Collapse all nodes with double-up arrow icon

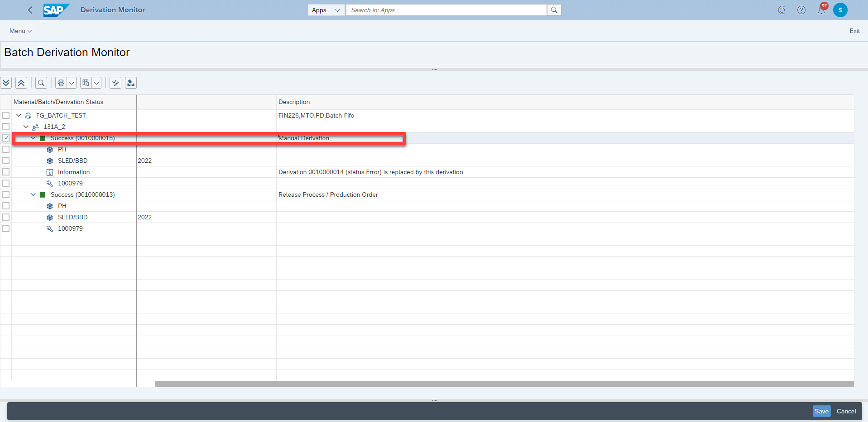pos(21,83)
